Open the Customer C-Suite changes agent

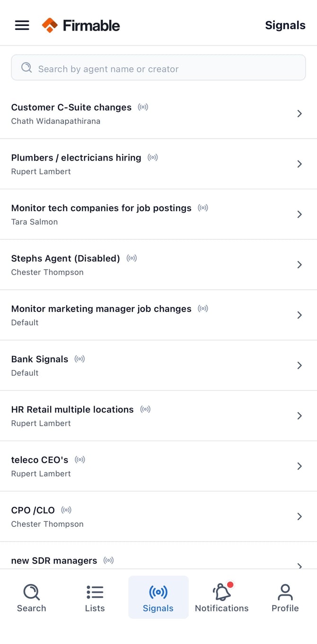158,114
